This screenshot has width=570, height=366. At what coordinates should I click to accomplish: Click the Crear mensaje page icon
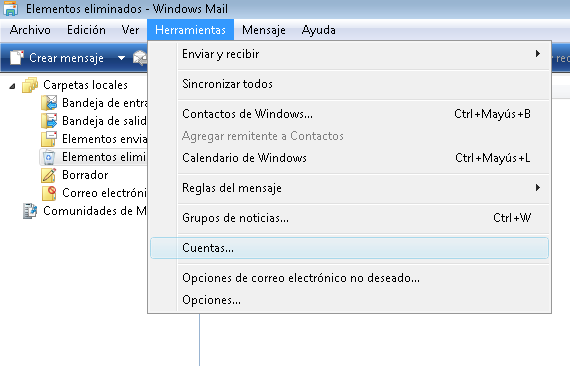coord(16,58)
